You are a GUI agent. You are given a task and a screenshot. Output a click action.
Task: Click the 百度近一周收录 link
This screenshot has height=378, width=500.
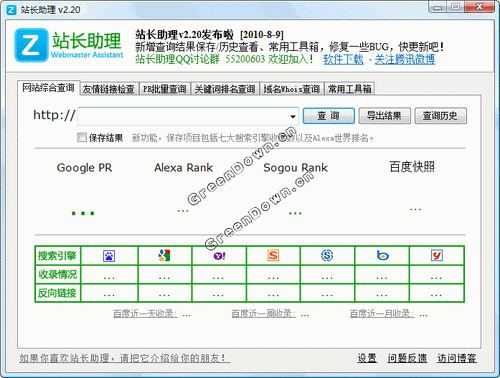coord(263,314)
